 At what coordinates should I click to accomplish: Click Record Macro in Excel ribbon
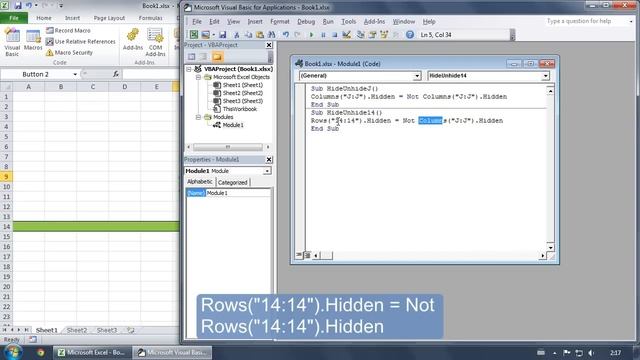[68, 31]
